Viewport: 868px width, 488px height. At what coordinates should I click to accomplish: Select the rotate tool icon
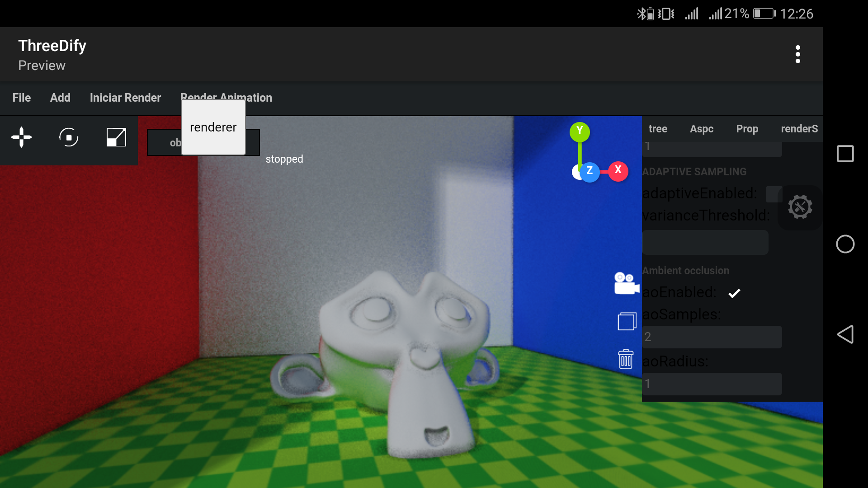[x=69, y=137]
